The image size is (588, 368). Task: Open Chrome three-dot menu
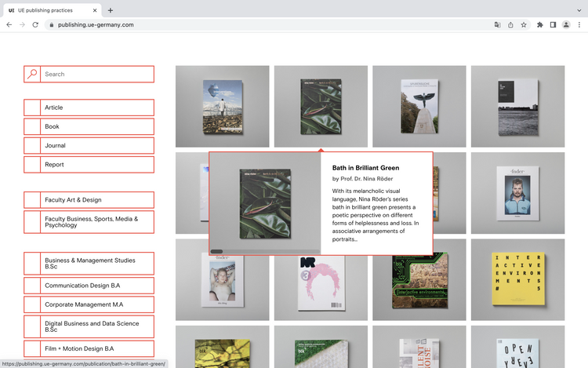pyautogui.click(x=579, y=25)
